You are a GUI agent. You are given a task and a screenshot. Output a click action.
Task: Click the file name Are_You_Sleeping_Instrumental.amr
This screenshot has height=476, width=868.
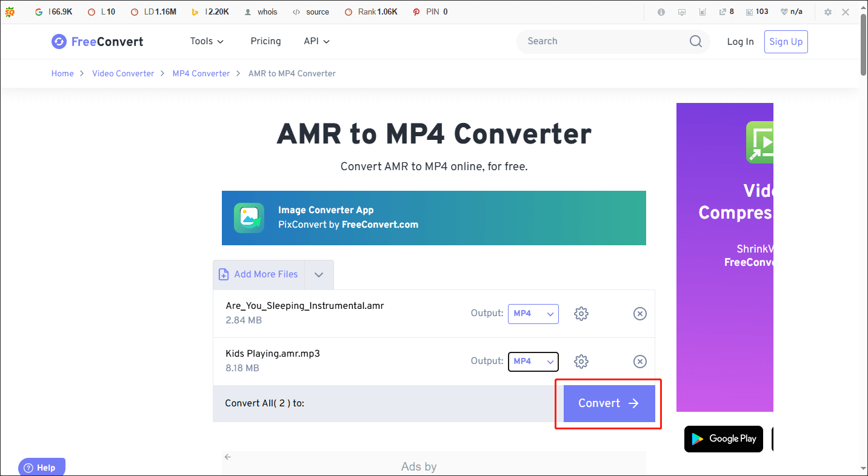305,306
